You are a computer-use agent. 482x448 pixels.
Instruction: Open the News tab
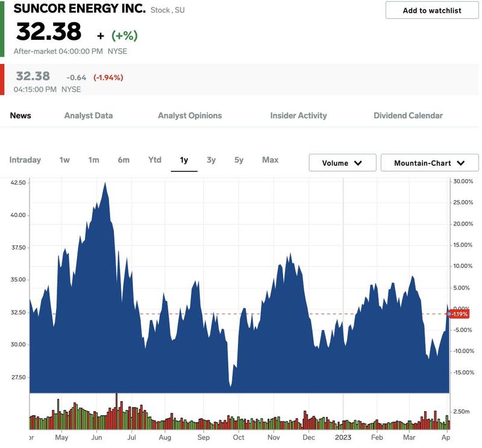[20, 115]
